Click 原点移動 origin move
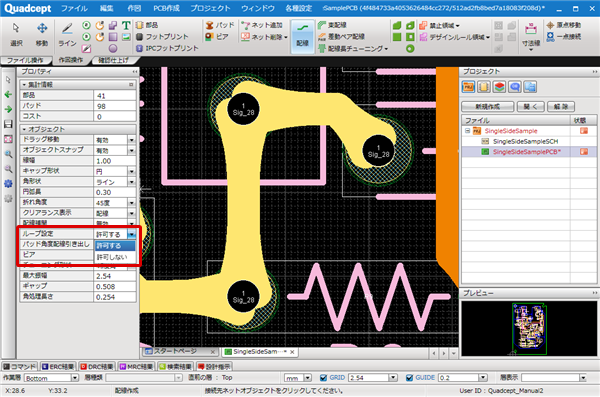 [x=564, y=25]
